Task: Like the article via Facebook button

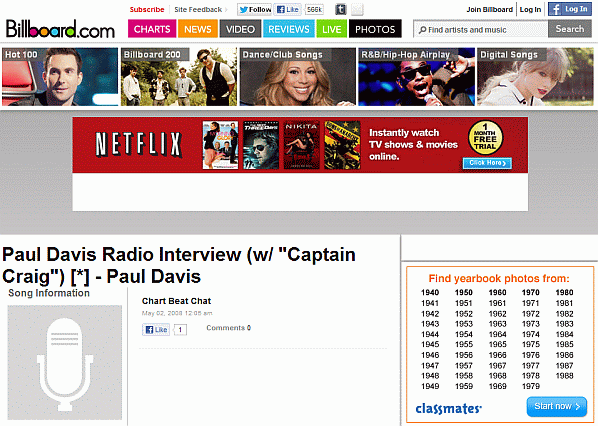Action: click(156, 330)
